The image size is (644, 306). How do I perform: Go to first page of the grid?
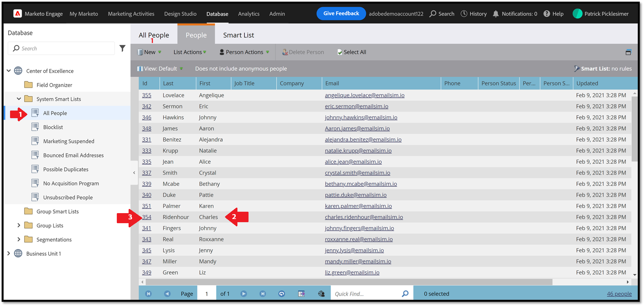148,294
